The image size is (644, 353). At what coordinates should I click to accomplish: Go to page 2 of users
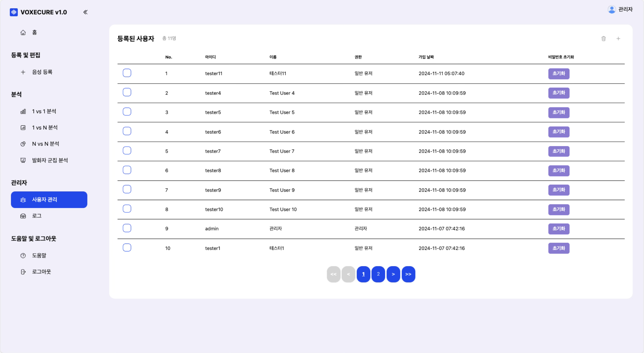(378, 274)
